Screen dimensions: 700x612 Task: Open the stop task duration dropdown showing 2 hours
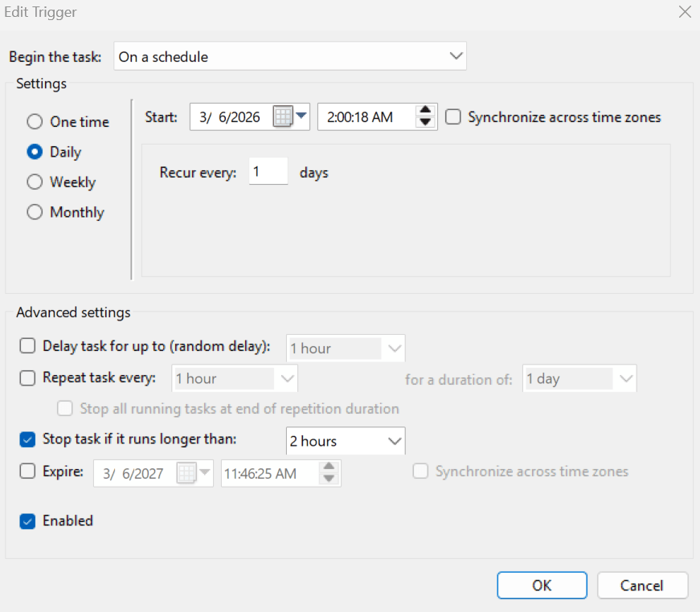393,441
